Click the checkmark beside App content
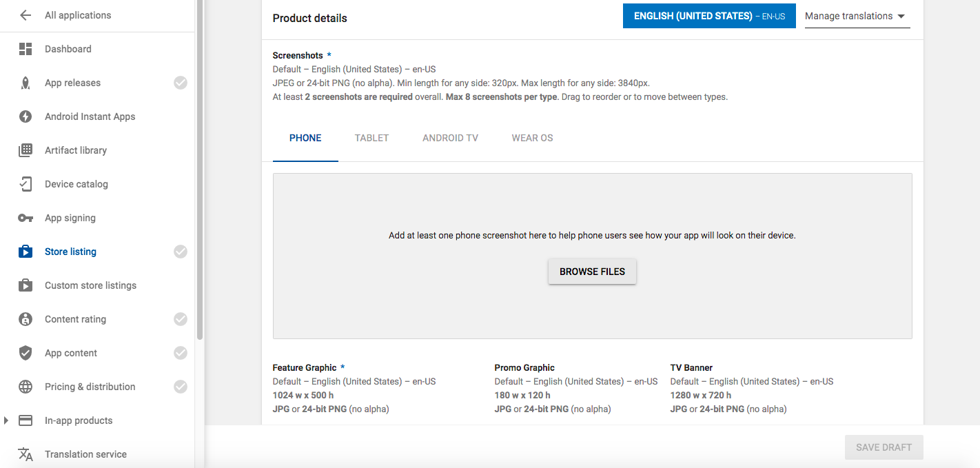This screenshot has width=980, height=468. tap(181, 353)
